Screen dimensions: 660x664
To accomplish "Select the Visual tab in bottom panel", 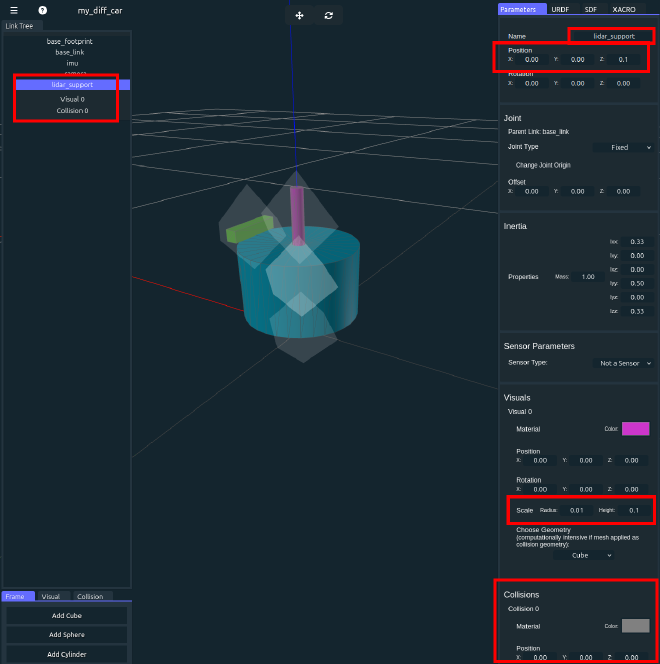I will tap(52, 596).
